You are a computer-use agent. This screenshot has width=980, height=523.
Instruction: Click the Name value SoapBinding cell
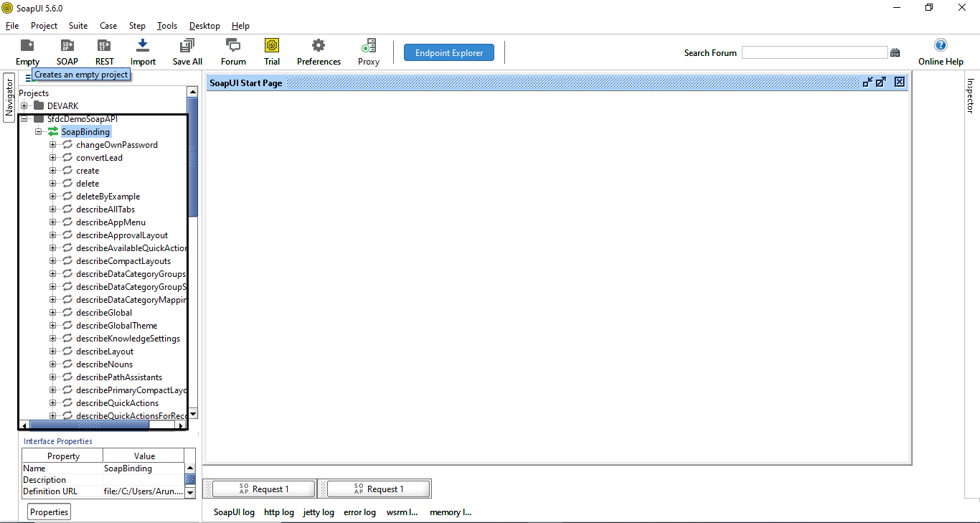[x=143, y=468]
